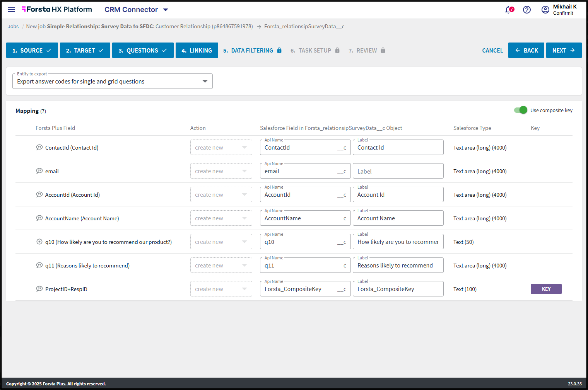Image resolution: width=588 pixels, height=390 pixels.
Task: Click the Forsta Plus Field column header
Action: tap(55, 128)
